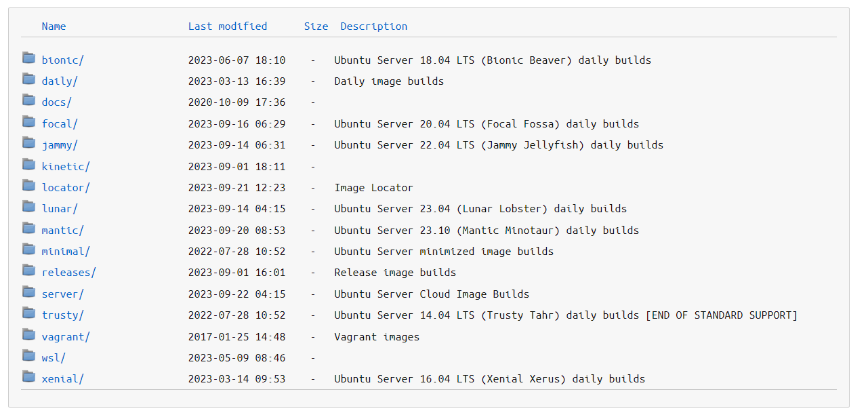This screenshot has height=415, width=868.
Task: Click the date 2023-09-21 12:23
Action: (237, 188)
